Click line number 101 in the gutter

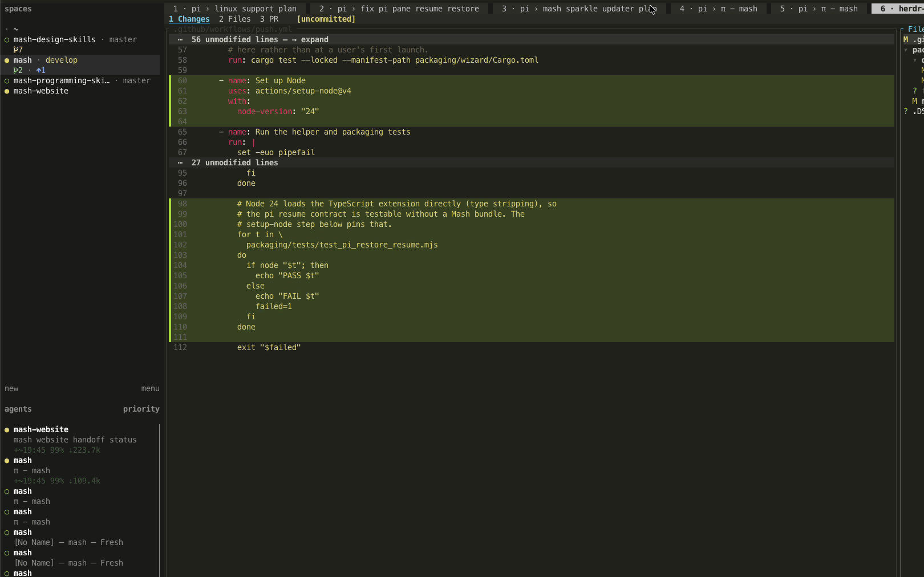pyautogui.click(x=180, y=235)
